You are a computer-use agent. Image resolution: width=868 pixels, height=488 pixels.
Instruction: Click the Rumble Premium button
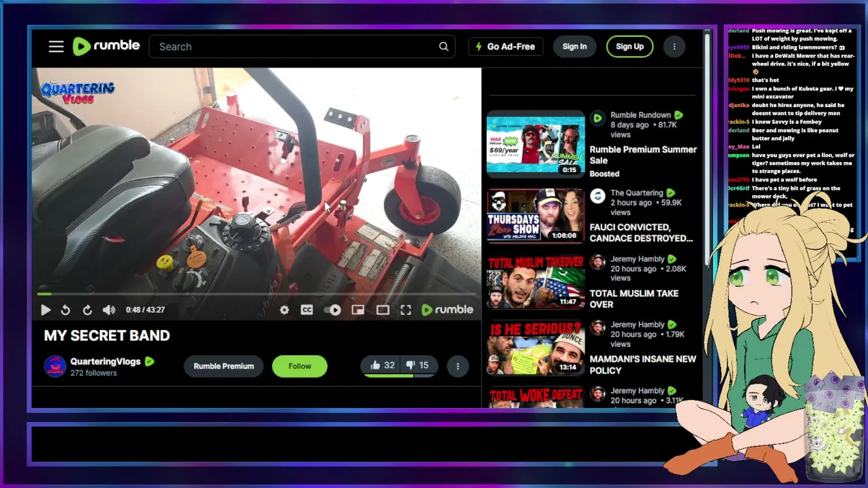click(x=224, y=366)
